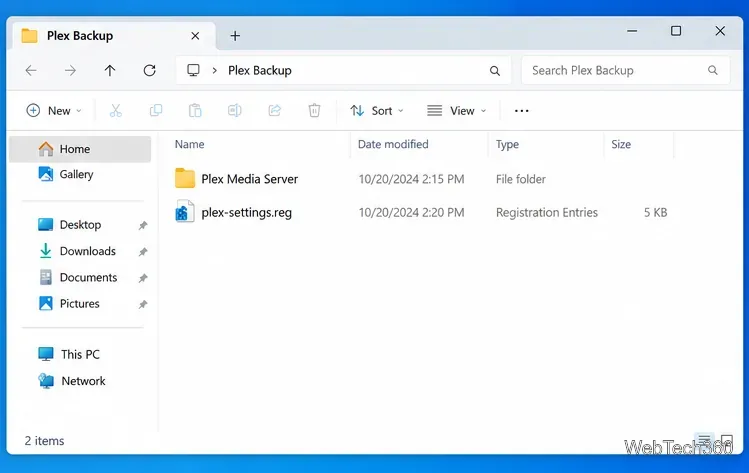749x473 pixels.
Task: Click the Rename icon in toolbar
Action: click(x=235, y=111)
